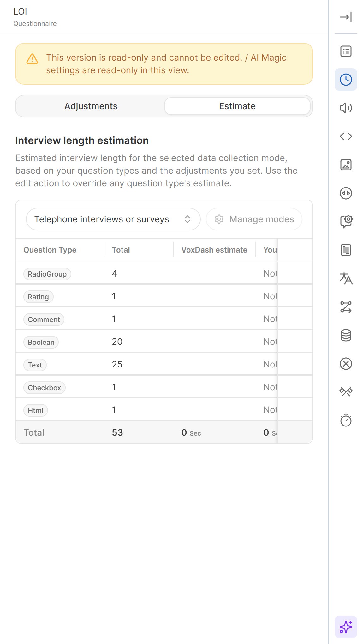Click the Total column header

click(121, 250)
